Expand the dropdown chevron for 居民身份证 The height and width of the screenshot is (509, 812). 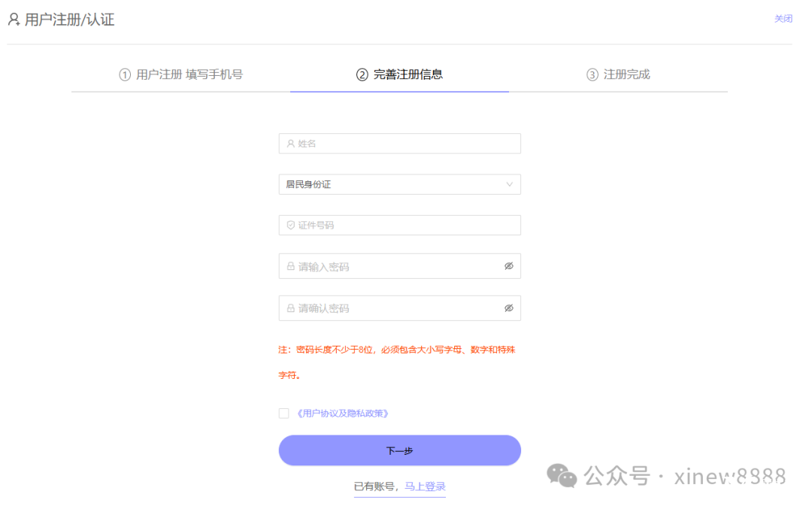point(509,184)
